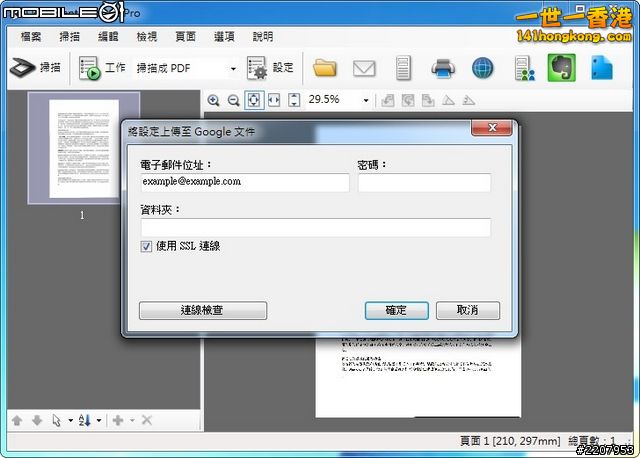Viewport: 640px width, 458px height.
Task: Open the 檔案 menu
Action: pyautogui.click(x=31, y=36)
